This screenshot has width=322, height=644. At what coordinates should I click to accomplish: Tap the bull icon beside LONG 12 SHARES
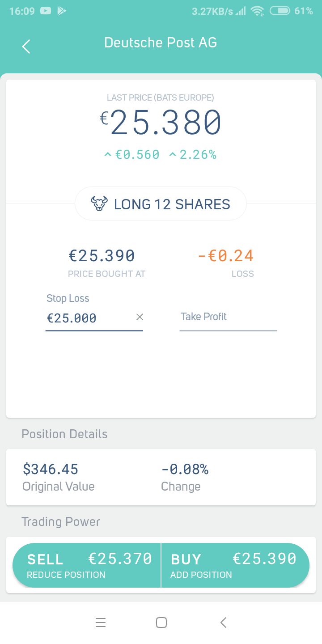click(99, 204)
